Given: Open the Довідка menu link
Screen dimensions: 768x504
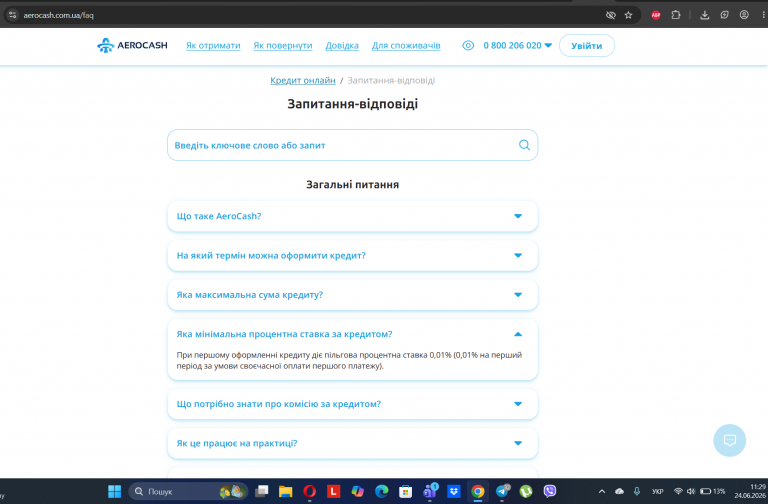Looking at the screenshot, I should 342,46.
